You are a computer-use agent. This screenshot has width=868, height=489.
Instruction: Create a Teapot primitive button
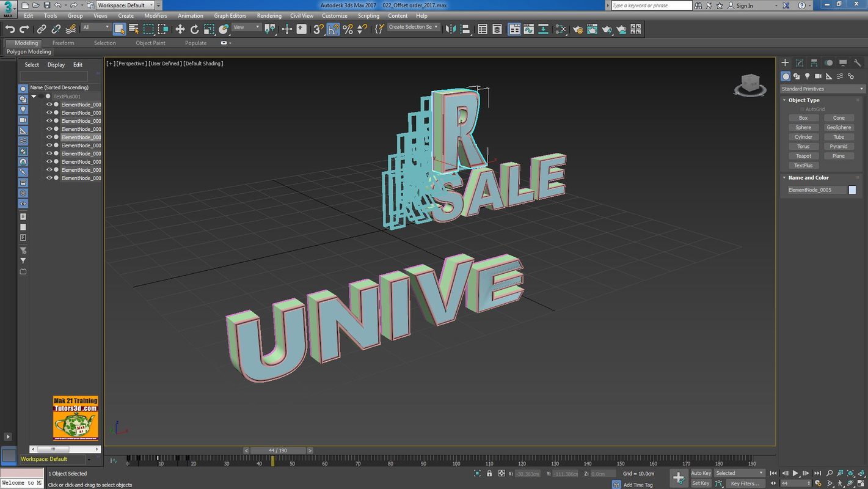tap(803, 156)
